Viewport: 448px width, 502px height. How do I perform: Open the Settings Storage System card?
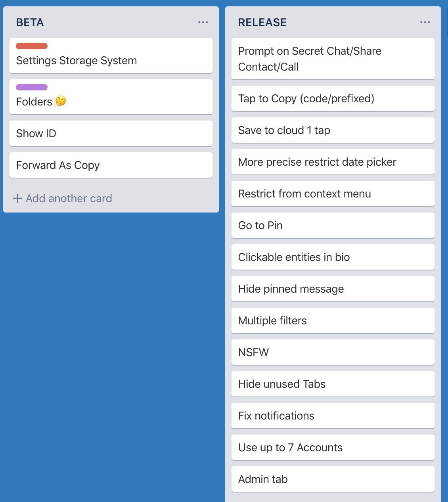tap(111, 56)
